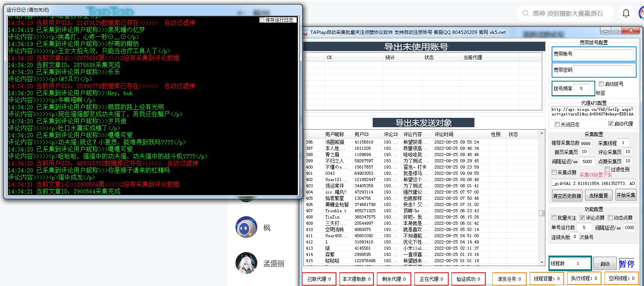644x286 pixels.
Task: Click the 评论时间 column header
Action: (x=444, y=134)
